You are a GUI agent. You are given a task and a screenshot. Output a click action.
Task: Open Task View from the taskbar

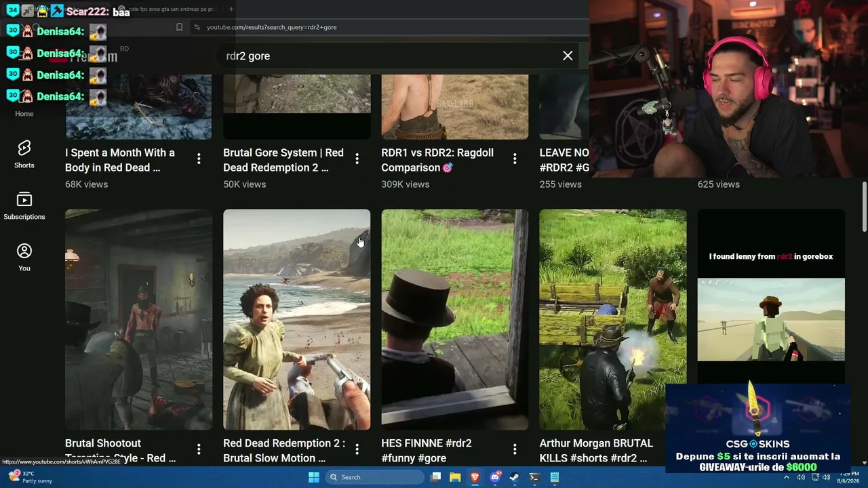click(436, 477)
